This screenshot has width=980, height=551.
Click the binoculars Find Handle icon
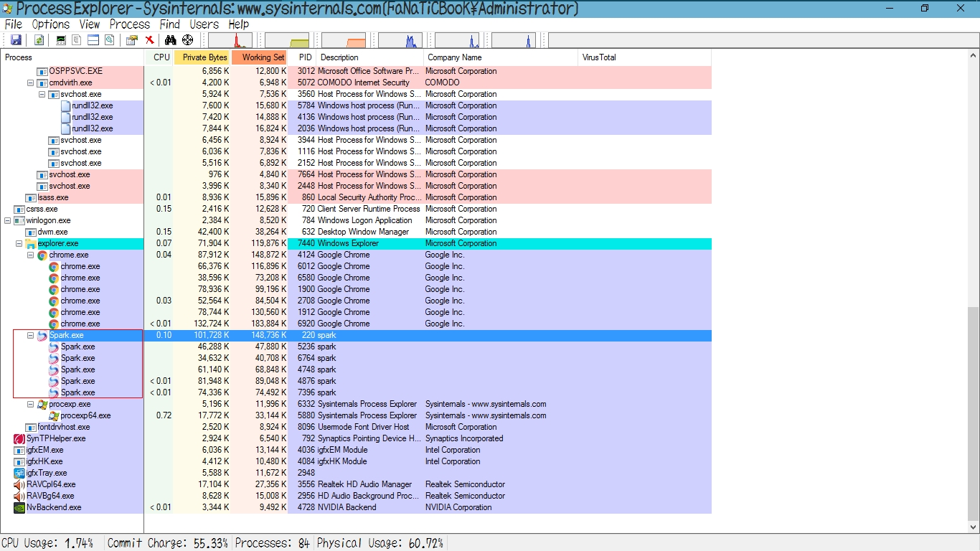170,40
